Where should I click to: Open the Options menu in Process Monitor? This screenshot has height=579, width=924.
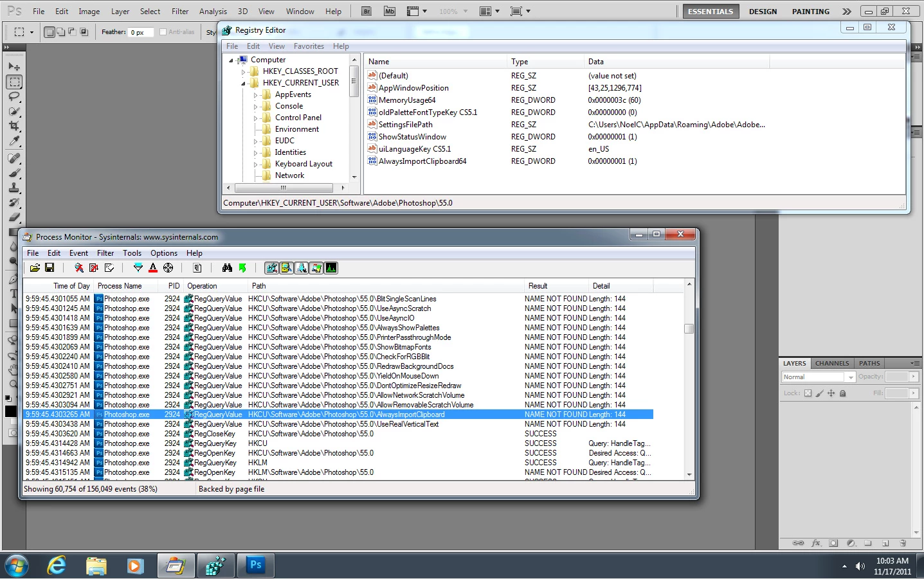[x=164, y=253]
